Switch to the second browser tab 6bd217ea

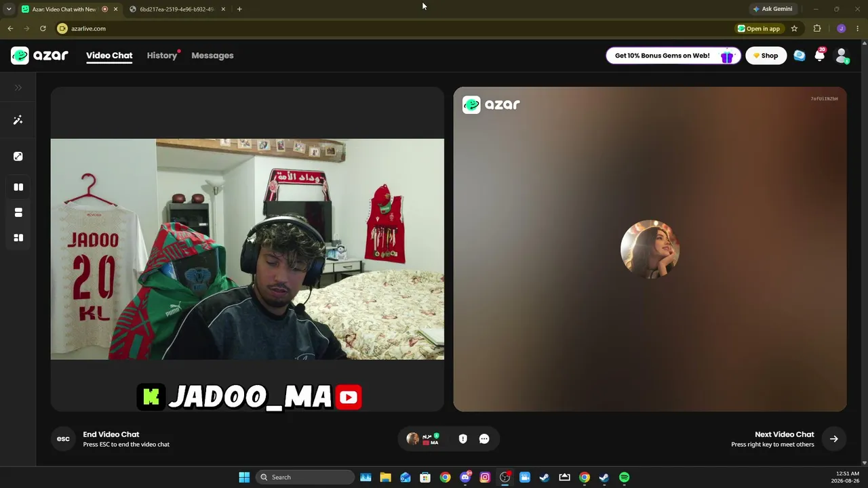(x=176, y=9)
